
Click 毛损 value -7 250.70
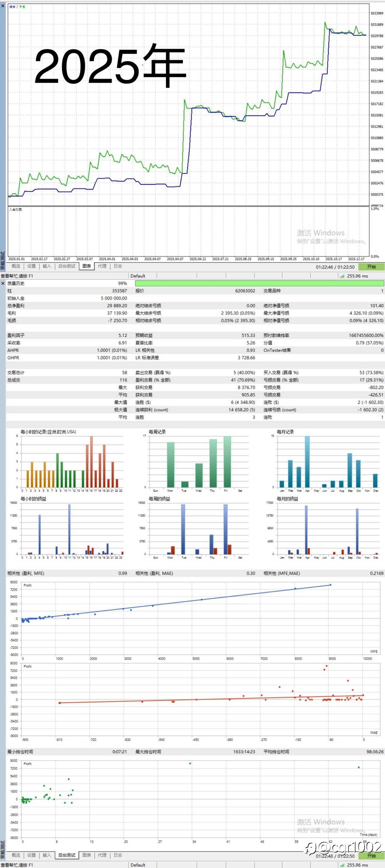[x=118, y=320]
